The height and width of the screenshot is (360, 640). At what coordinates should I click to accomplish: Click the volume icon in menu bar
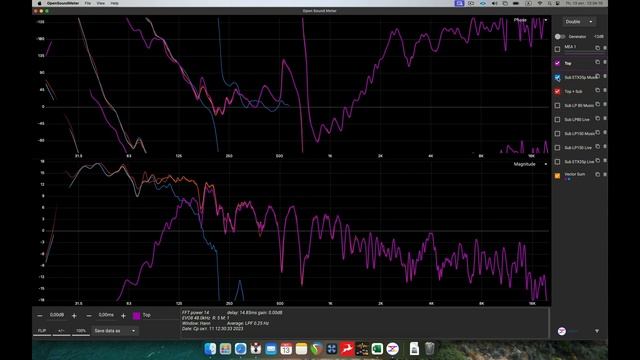point(494,3)
